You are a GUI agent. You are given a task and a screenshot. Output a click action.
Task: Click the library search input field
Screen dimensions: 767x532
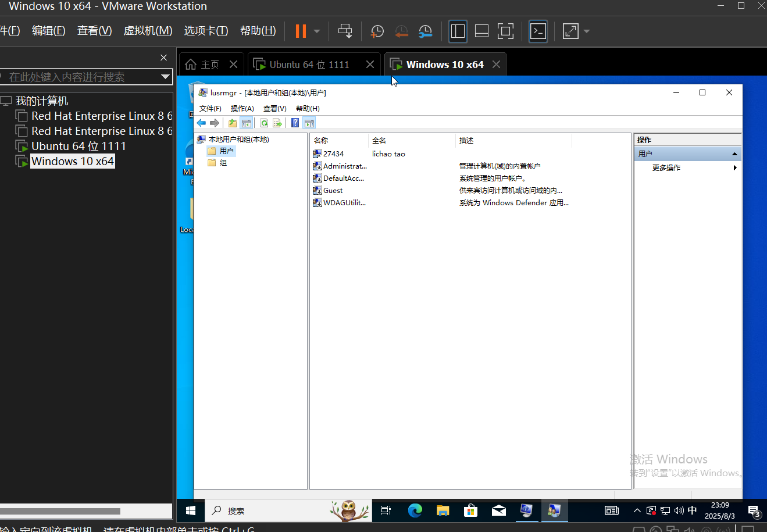pyautogui.click(x=80, y=77)
